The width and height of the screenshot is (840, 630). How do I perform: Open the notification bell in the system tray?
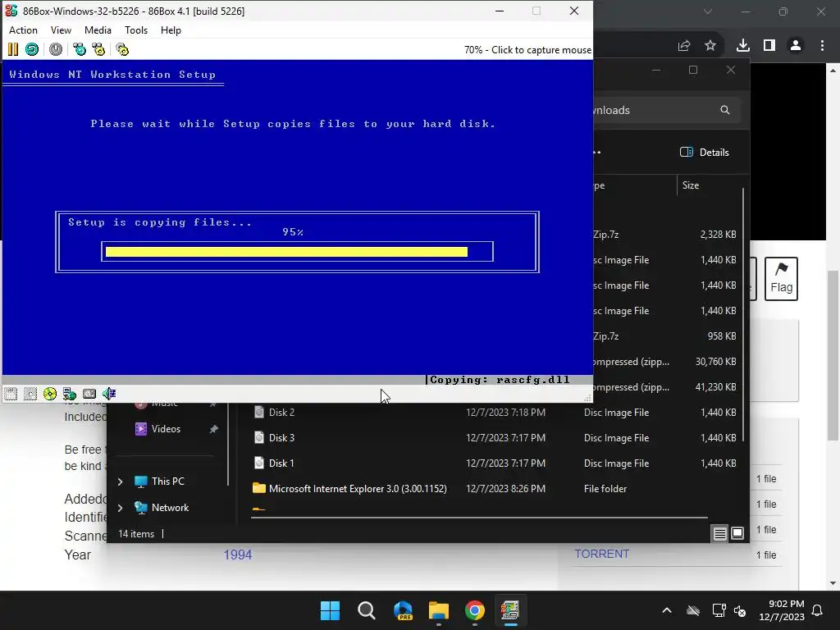tap(818, 610)
